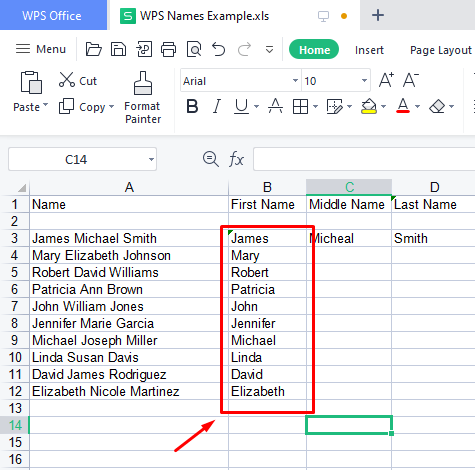Click cell "James Michael Smith"
Image resolution: width=475 pixels, height=470 pixels.
coord(129,238)
